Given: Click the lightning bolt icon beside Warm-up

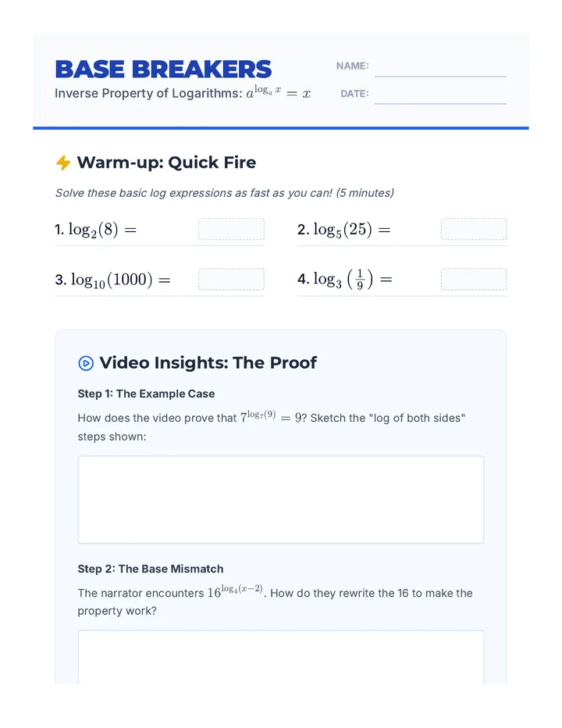Looking at the screenshot, I should (x=63, y=162).
